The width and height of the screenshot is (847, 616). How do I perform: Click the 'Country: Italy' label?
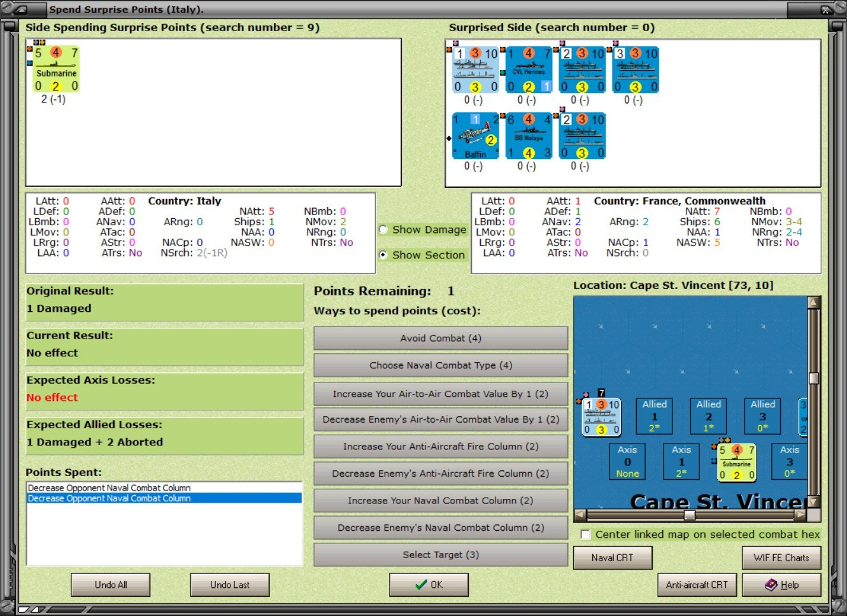tap(185, 201)
